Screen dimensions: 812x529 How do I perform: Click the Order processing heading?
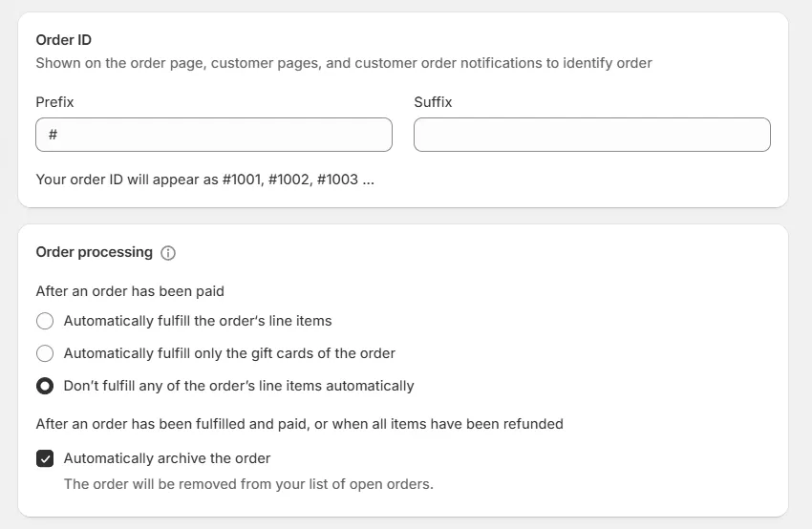coord(95,252)
